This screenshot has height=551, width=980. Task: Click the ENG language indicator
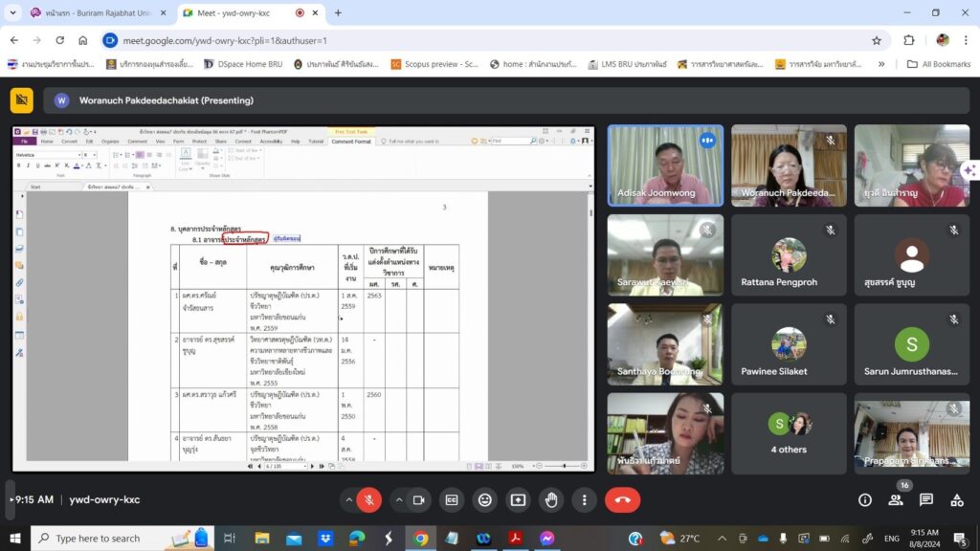892,538
